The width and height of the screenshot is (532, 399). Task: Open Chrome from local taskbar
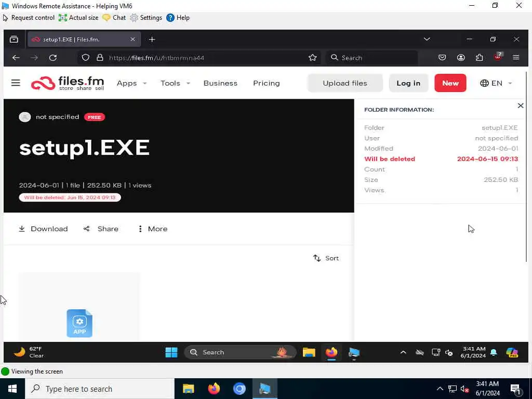pyautogui.click(x=239, y=389)
